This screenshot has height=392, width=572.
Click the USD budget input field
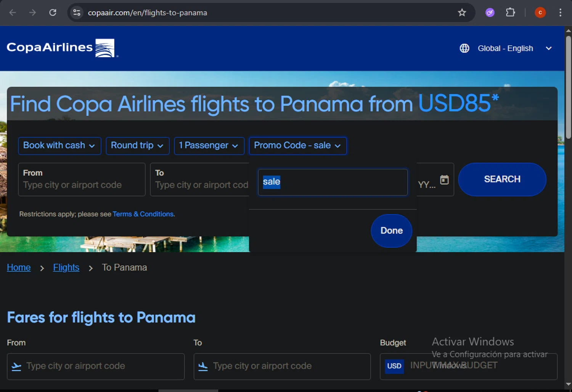point(469,366)
